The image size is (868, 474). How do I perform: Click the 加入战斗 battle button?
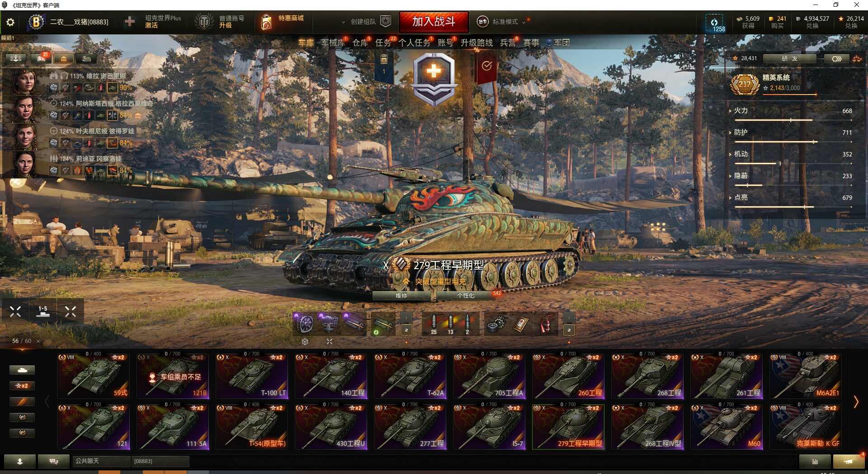pyautogui.click(x=434, y=22)
